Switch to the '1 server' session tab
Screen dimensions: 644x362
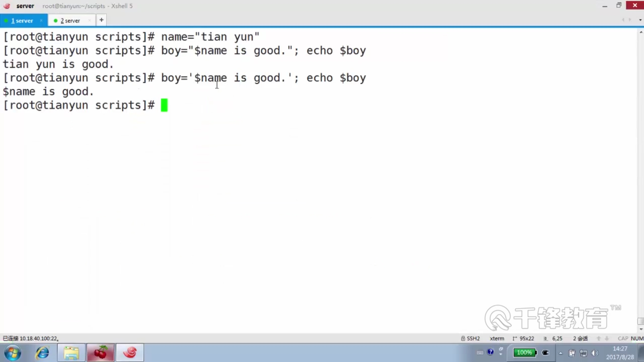point(22,20)
